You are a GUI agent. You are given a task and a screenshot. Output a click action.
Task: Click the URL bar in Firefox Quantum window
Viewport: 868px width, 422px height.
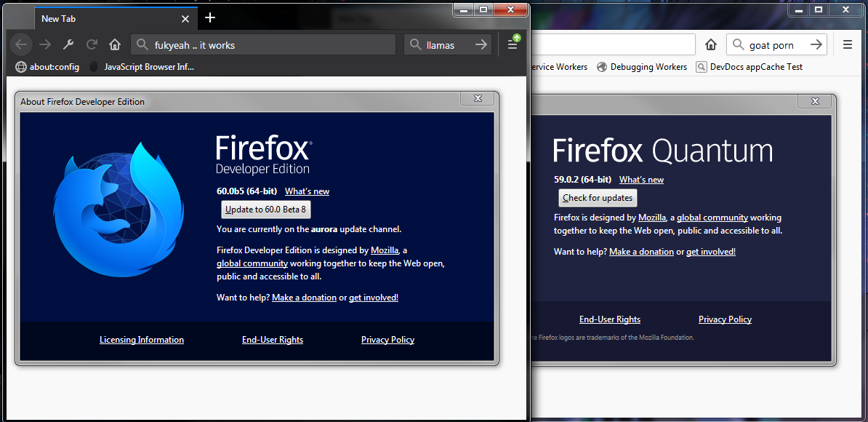[612, 45]
